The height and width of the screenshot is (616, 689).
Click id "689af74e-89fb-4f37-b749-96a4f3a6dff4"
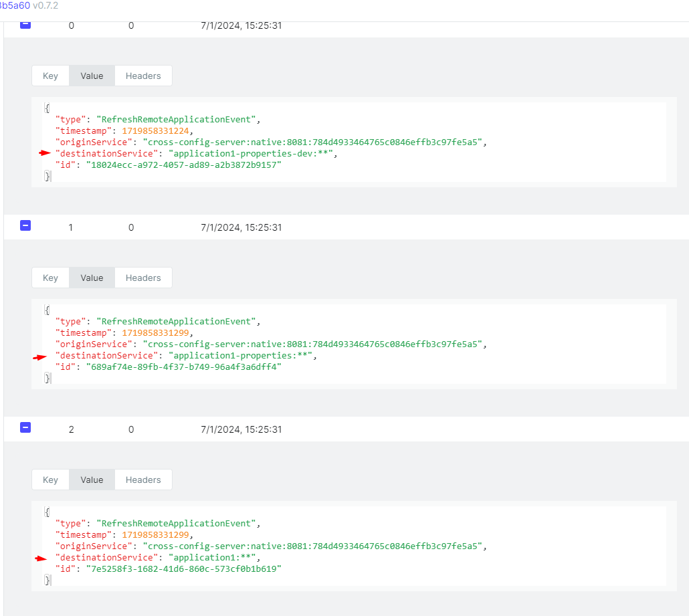[184, 367]
